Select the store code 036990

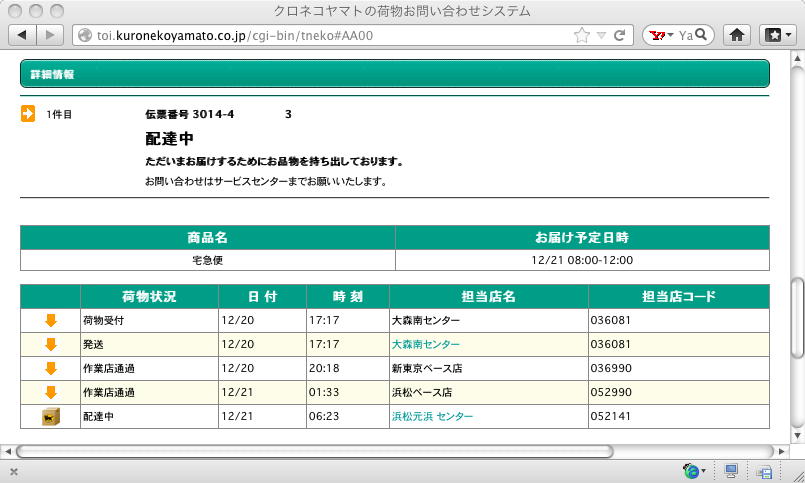610,369
